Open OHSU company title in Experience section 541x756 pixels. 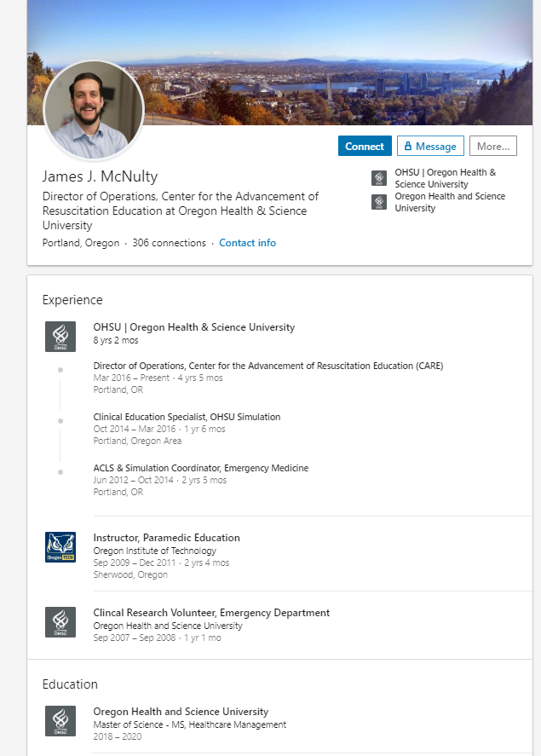(x=193, y=327)
